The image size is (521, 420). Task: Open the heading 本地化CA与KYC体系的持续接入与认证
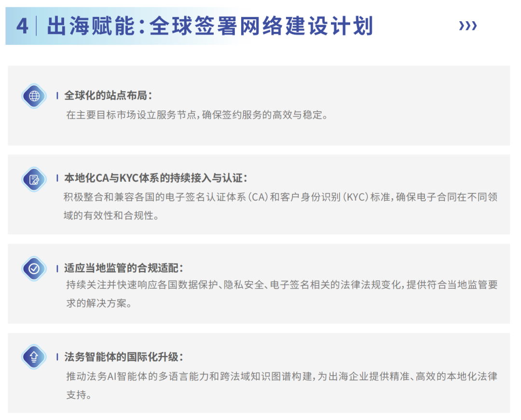coord(156,178)
